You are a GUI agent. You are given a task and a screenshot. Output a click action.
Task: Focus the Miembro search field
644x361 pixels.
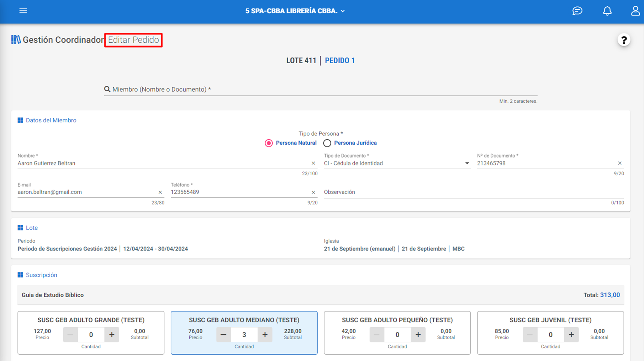pos(321,89)
